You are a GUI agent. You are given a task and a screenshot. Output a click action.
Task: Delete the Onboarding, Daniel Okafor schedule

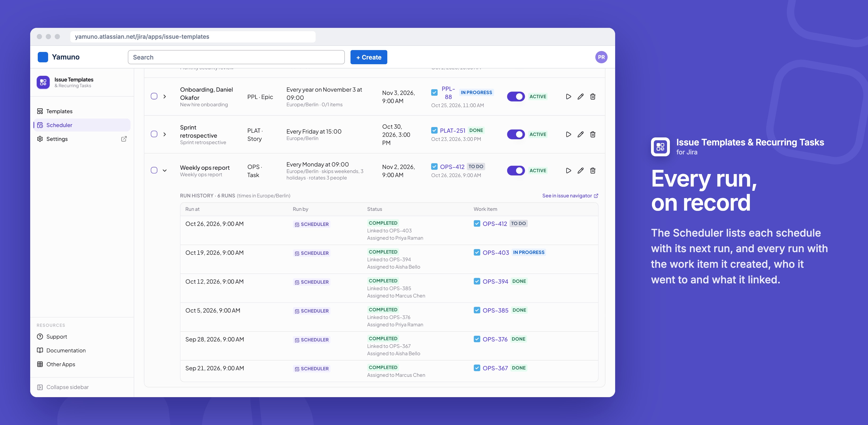click(593, 97)
